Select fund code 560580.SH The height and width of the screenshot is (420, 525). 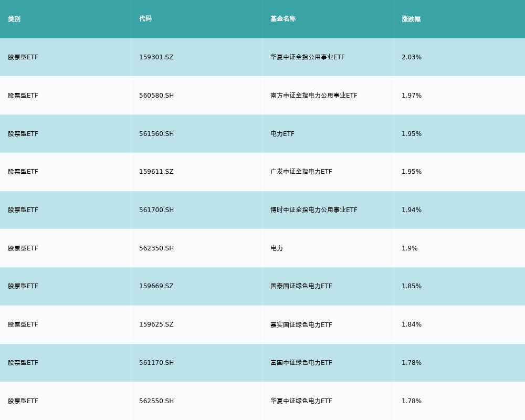[x=156, y=96]
